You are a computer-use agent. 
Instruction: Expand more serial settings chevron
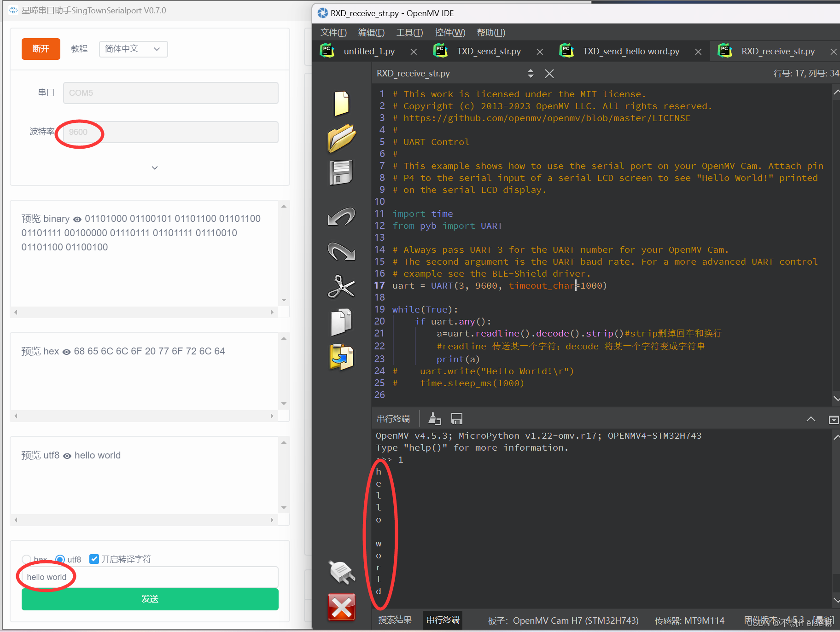coord(155,168)
